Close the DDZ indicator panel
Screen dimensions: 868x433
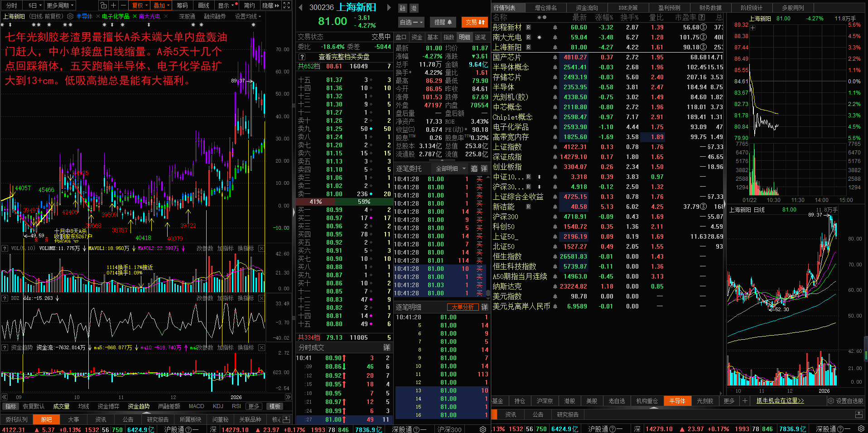coord(261,298)
